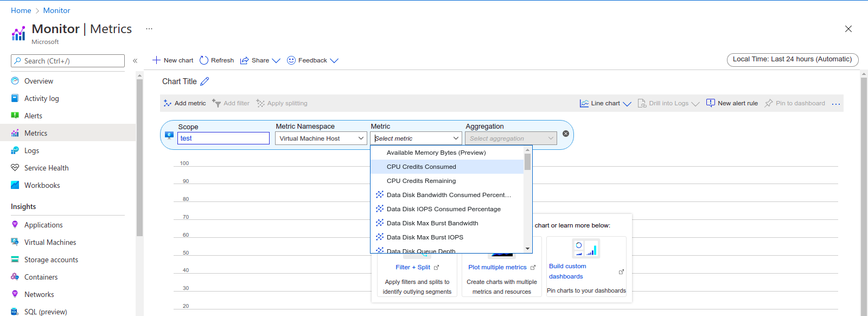Click the Workbooks icon
The height and width of the screenshot is (316, 868).
pos(15,185)
